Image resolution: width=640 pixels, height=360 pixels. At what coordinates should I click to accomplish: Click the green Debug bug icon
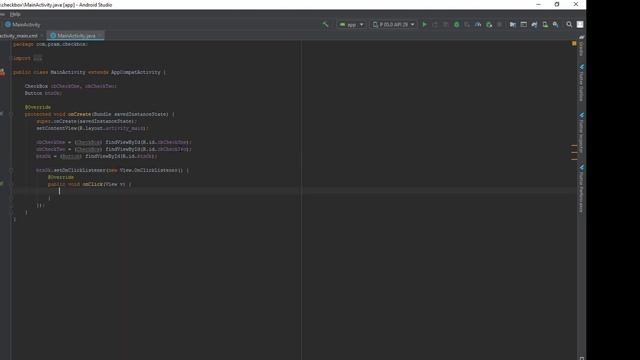click(x=456, y=24)
